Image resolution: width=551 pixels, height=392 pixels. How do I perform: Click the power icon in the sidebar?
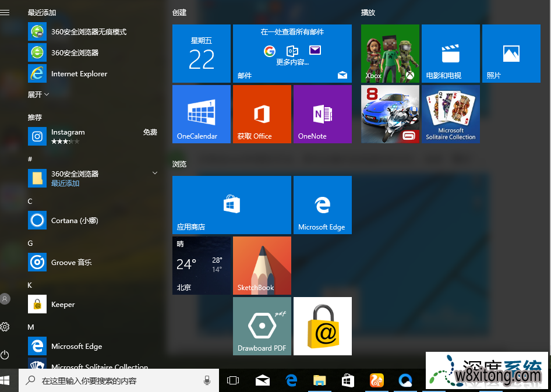pyautogui.click(x=5, y=355)
